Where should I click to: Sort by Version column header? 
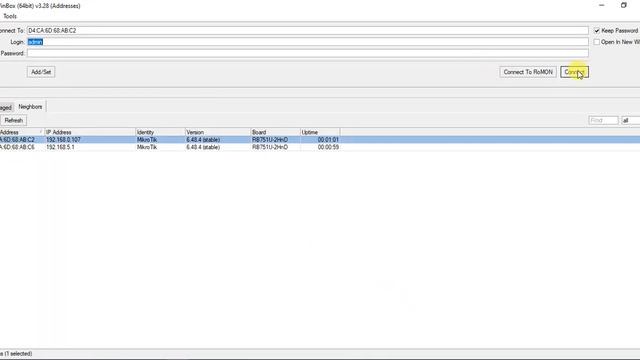click(218, 132)
